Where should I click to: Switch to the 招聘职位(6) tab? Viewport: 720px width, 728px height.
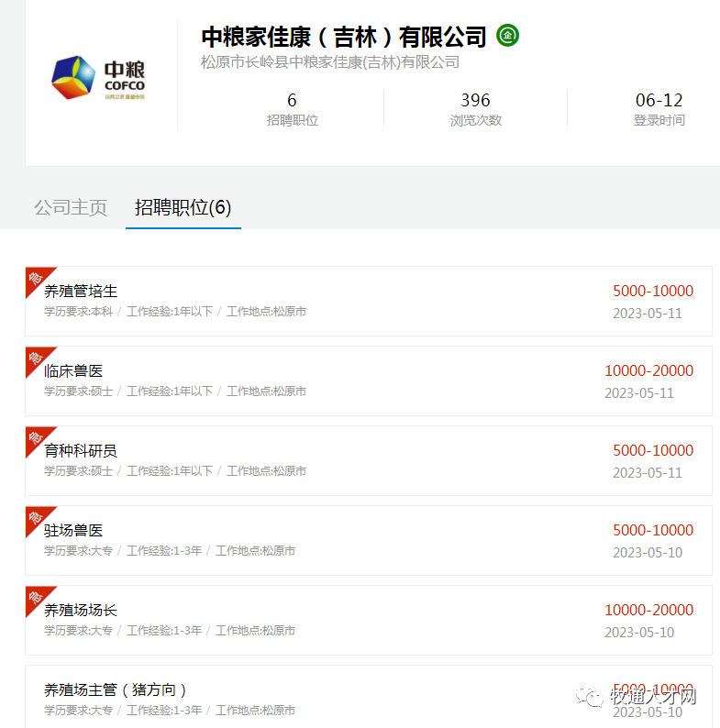[183, 207]
